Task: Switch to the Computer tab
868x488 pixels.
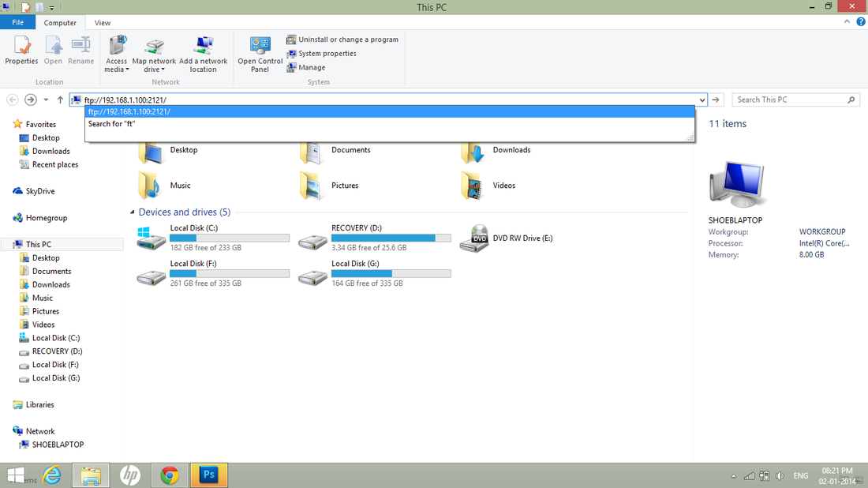Action: pos(60,23)
